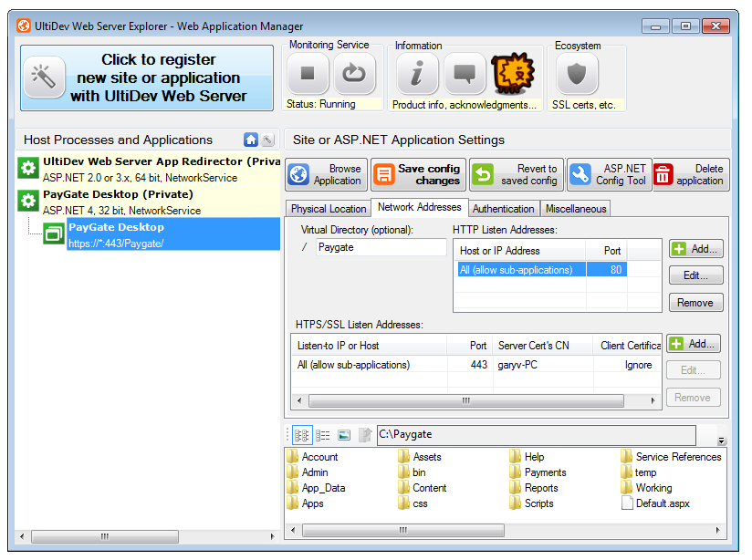Go up one folder level
Viewport: 752px width, 560px height.
pyautogui.click(x=365, y=435)
